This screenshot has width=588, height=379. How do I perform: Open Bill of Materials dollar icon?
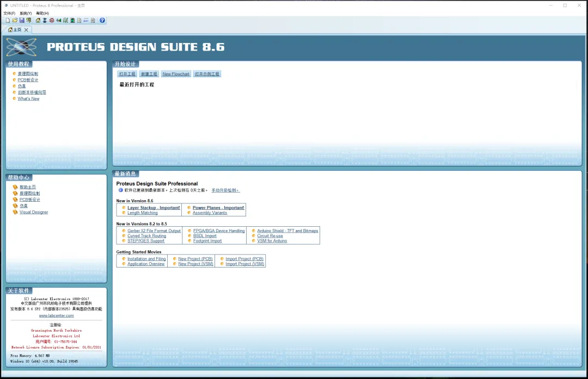point(79,20)
